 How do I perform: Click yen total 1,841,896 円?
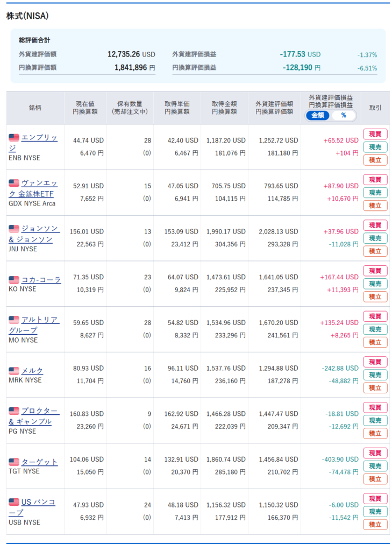pyautogui.click(x=135, y=67)
